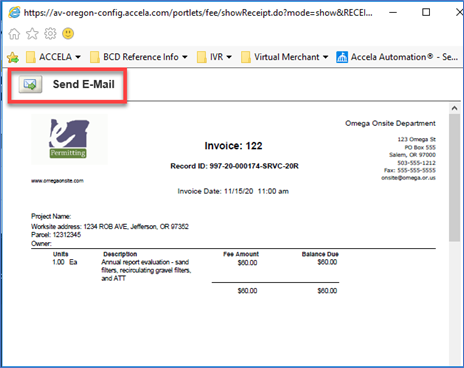Image resolution: width=464 pixels, height=368 pixels.
Task: Click the onsite@omega.or.us email address
Action: click(x=408, y=178)
